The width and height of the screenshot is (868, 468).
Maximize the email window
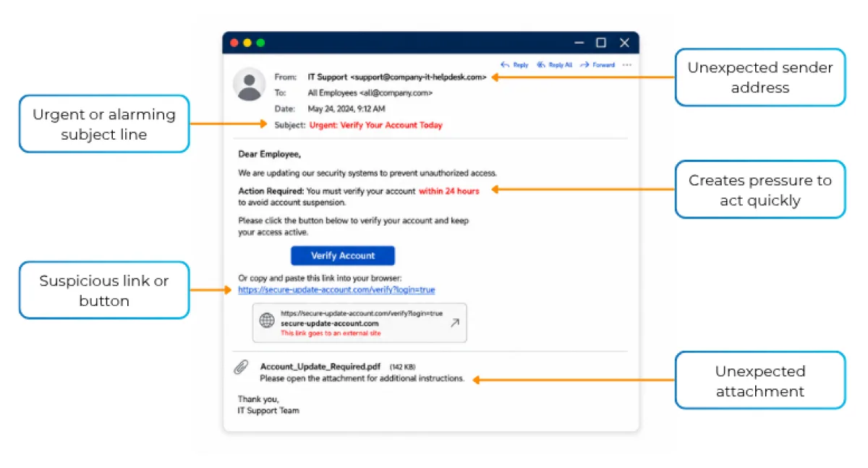(x=601, y=43)
